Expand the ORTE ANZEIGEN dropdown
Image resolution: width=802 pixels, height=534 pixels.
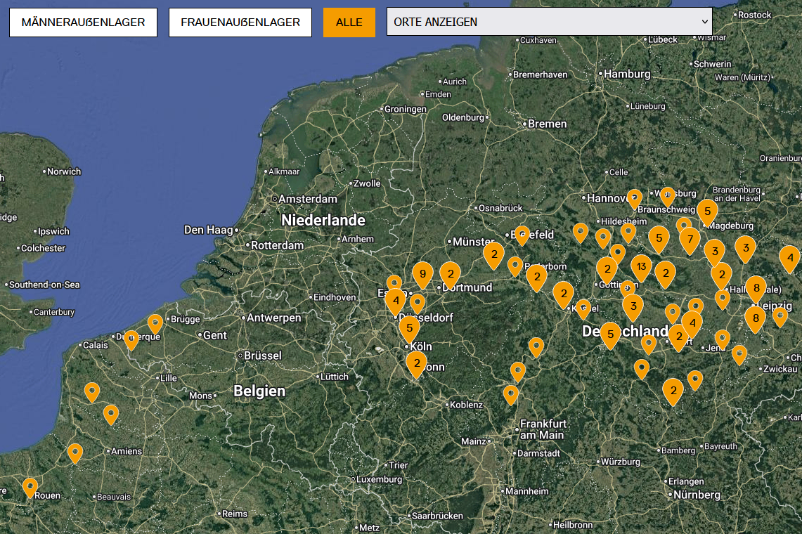tap(549, 22)
